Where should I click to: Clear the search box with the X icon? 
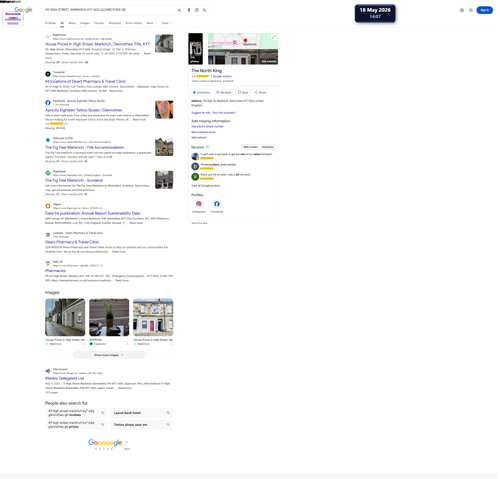click(180, 10)
